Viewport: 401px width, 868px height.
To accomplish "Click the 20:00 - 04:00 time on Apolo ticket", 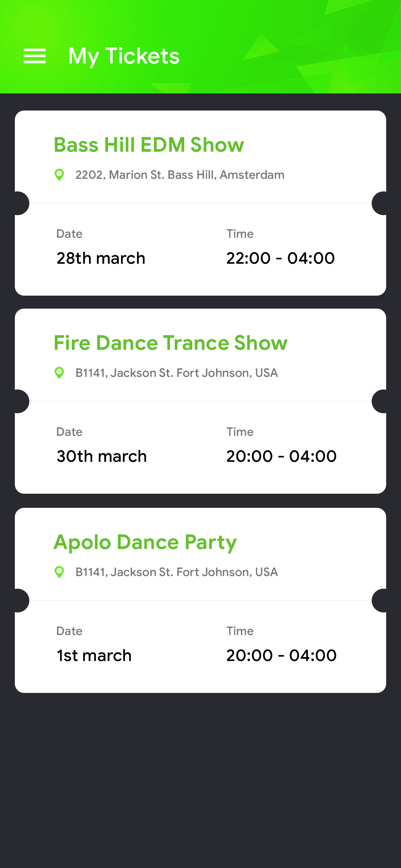I will point(281,655).
